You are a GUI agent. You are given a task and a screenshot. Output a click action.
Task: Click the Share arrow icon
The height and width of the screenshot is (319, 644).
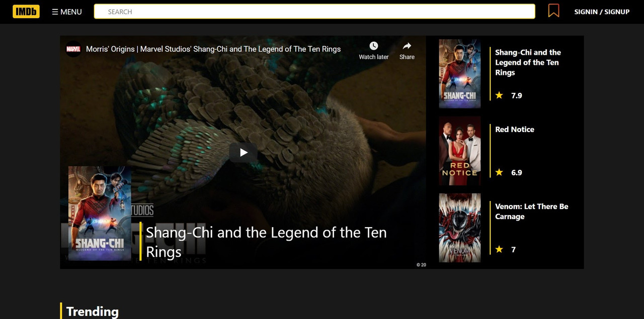(x=407, y=46)
